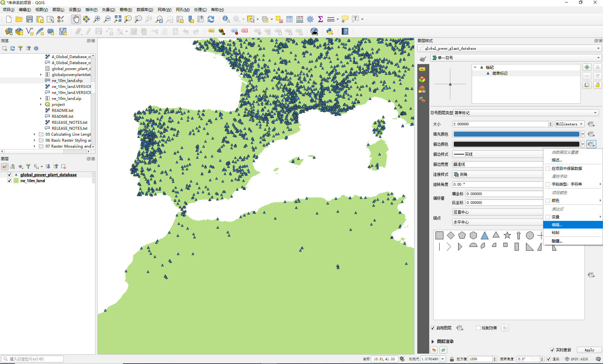
Task: Open the symbol layer type 简单标记 dropdown
Action: (526, 113)
